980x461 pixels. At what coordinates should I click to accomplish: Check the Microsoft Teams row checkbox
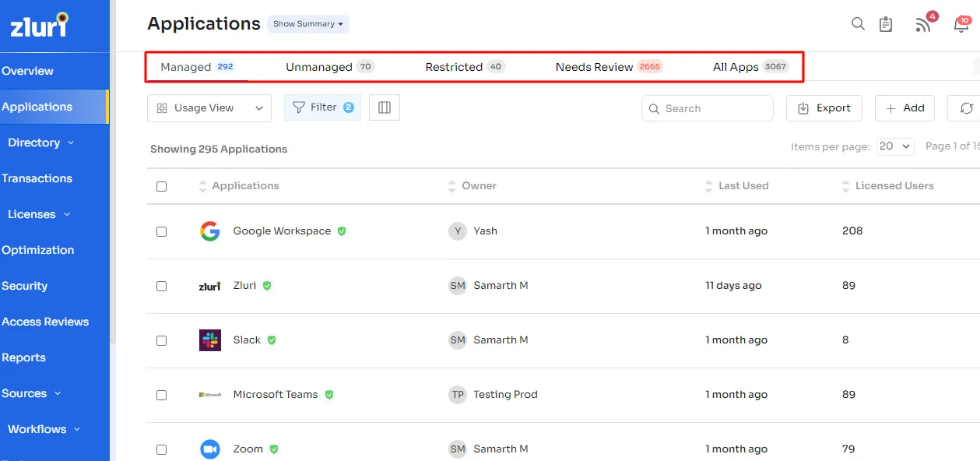pyautogui.click(x=161, y=396)
